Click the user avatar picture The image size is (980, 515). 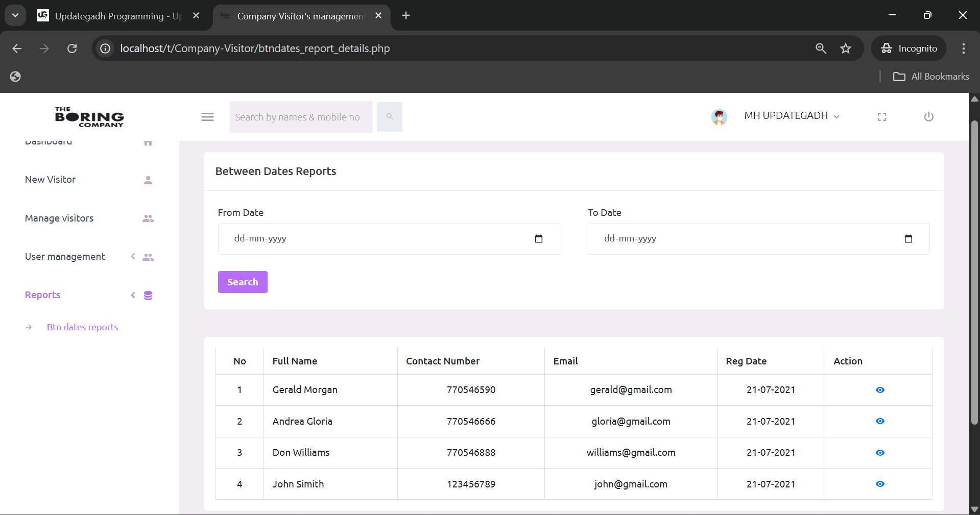(719, 117)
